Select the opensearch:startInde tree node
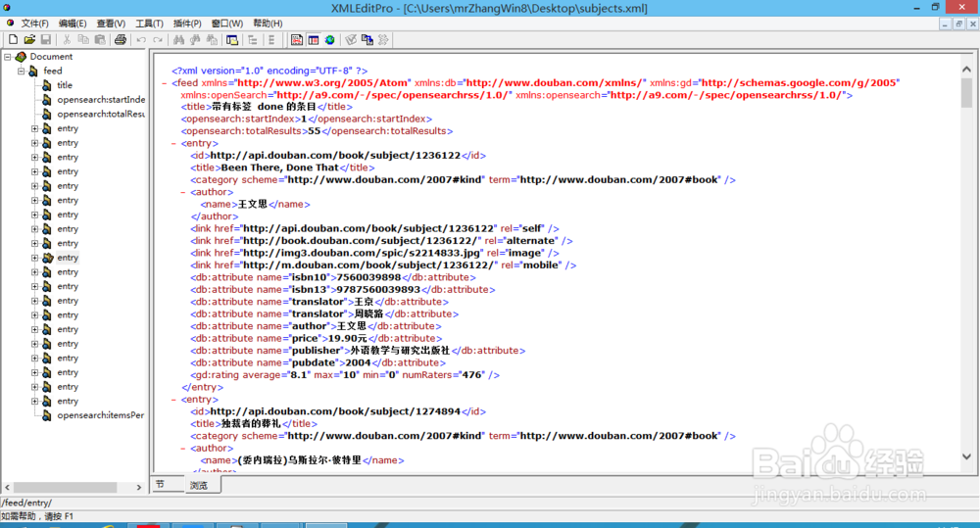The width and height of the screenshot is (980, 528). (x=101, y=99)
